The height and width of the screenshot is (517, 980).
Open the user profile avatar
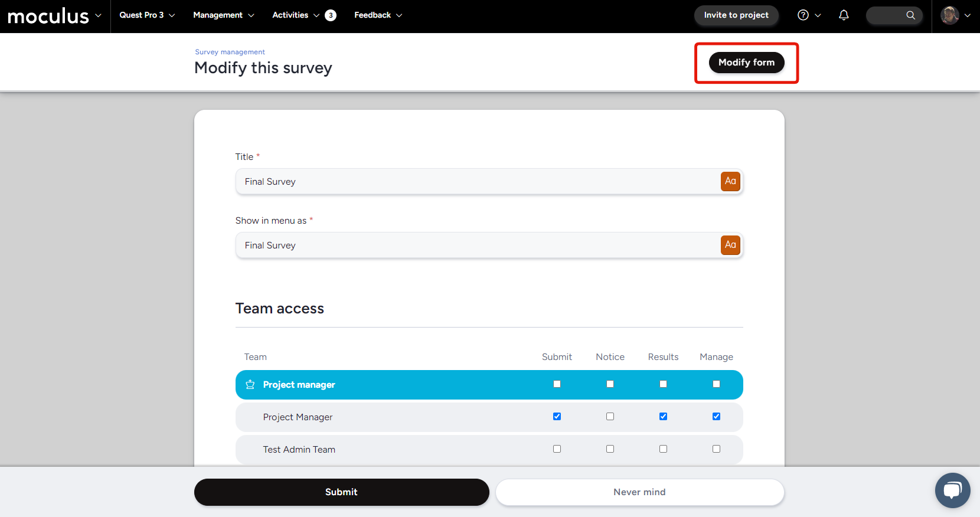(x=949, y=15)
